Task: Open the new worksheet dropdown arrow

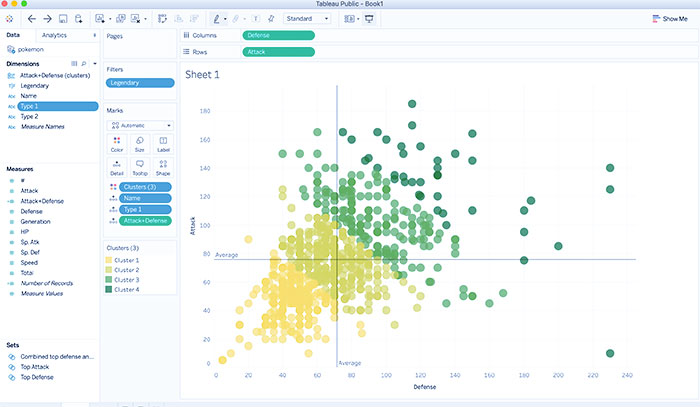Action: click(x=110, y=19)
